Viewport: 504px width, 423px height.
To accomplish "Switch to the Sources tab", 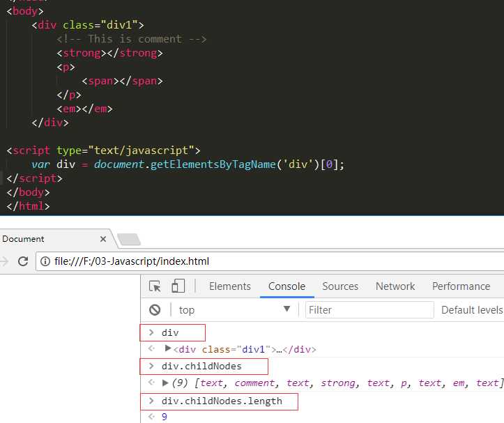I will 340,286.
